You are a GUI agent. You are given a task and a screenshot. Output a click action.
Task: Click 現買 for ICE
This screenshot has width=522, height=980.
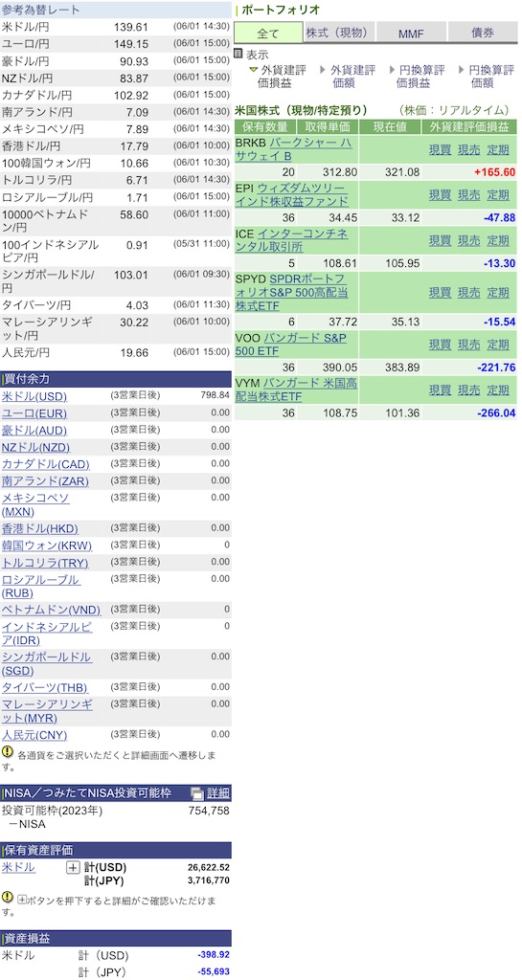pos(440,240)
